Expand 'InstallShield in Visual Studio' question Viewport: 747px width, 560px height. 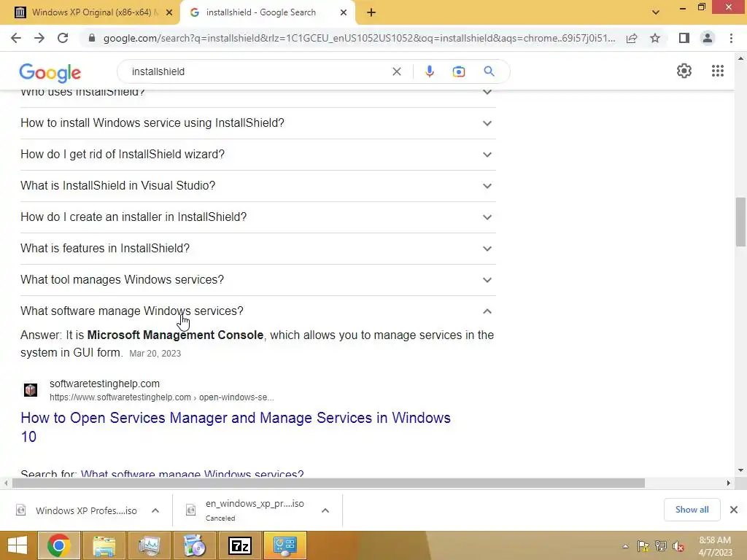tap(258, 186)
